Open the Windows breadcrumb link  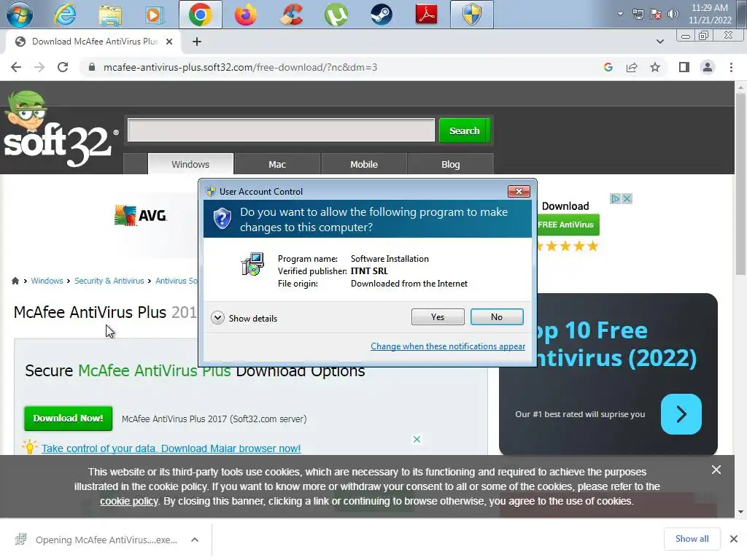[47, 281]
